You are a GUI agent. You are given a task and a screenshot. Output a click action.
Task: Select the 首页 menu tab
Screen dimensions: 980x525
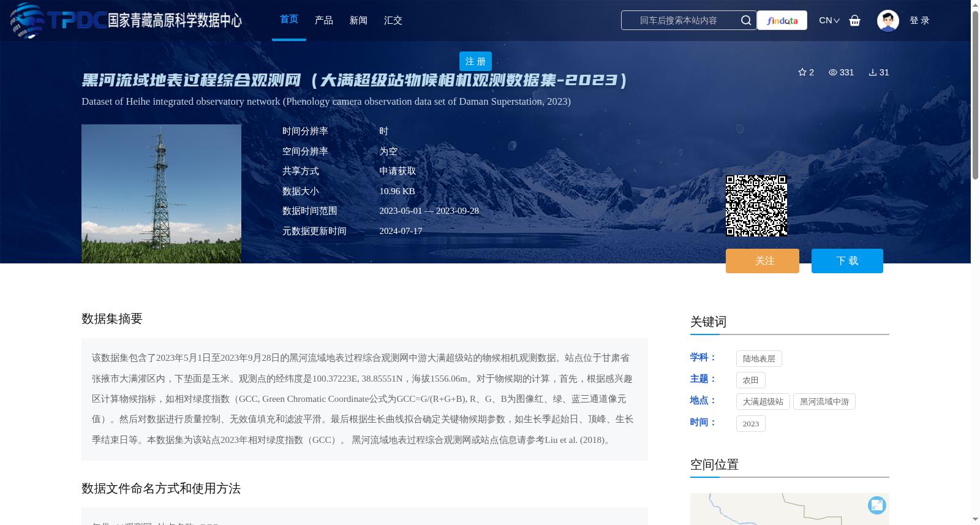pyautogui.click(x=289, y=20)
